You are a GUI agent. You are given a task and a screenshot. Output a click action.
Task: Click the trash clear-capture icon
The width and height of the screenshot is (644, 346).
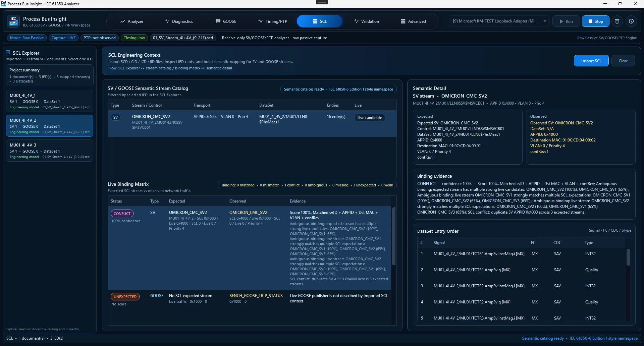click(x=617, y=21)
